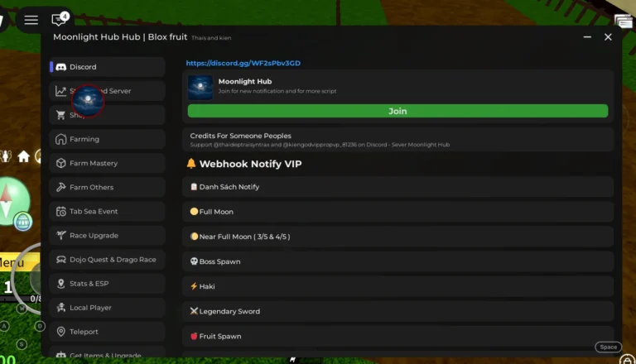
Task: Click the compass icon in game HUD
Action: [7, 202]
